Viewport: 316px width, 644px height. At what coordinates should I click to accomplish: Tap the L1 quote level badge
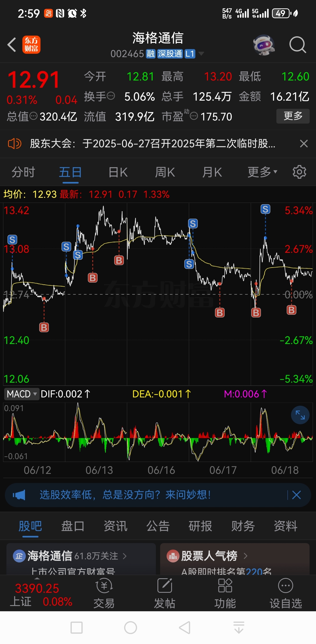click(190, 54)
